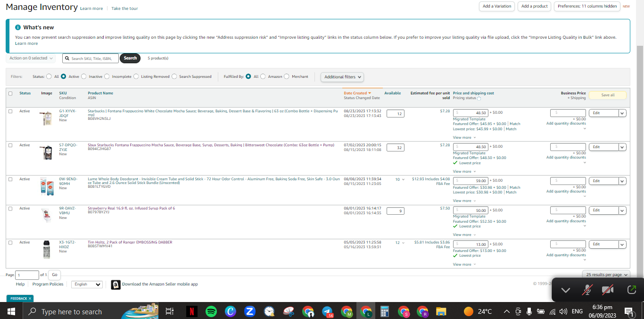
Task: Open Edit dropdown arrow for G1-XYVX-JDQF row
Action: click(622, 113)
